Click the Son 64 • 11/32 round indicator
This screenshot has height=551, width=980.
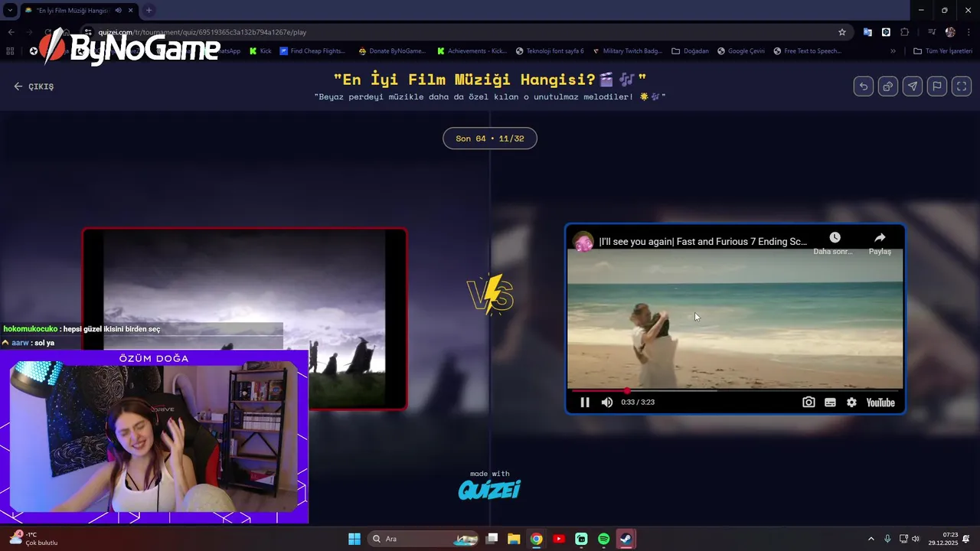[x=490, y=139]
